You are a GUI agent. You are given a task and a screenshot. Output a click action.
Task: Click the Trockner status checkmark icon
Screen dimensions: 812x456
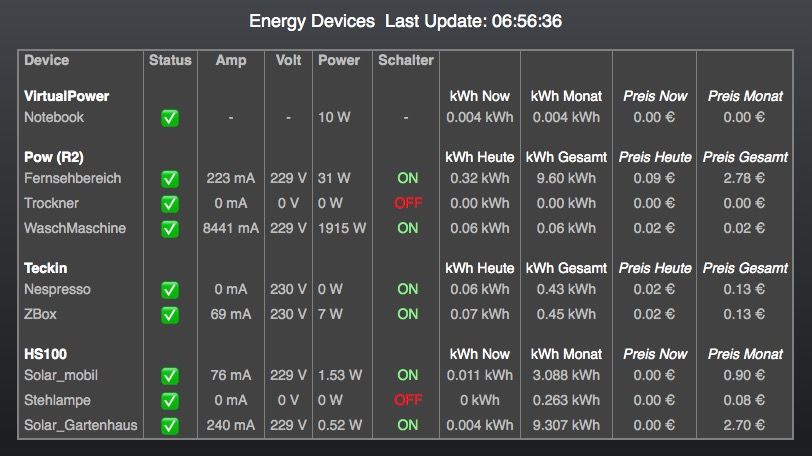coord(170,204)
